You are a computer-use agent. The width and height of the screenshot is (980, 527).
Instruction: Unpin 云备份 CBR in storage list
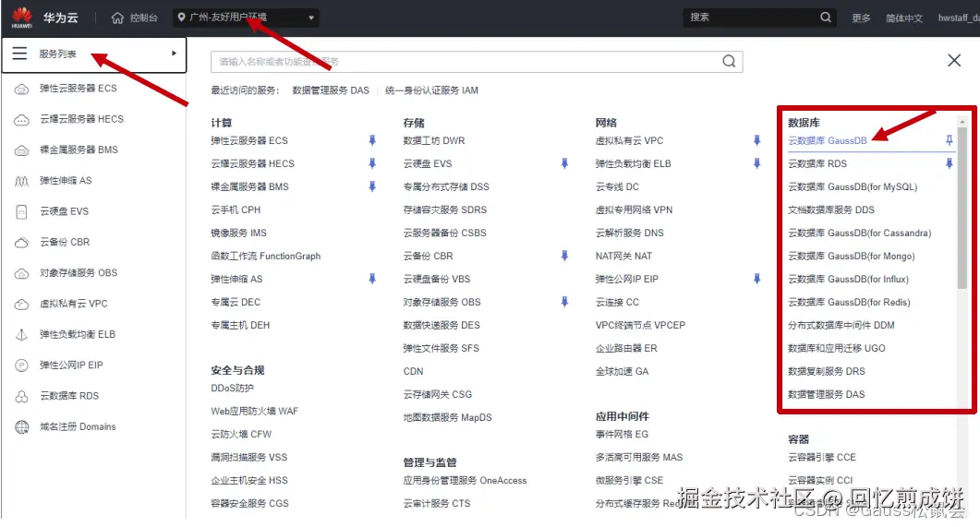pyautogui.click(x=564, y=256)
